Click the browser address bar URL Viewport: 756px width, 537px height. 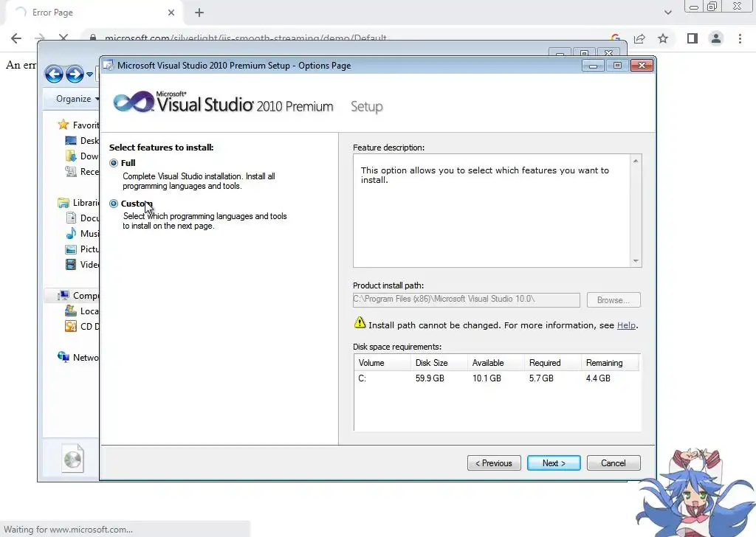click(246, 38)
